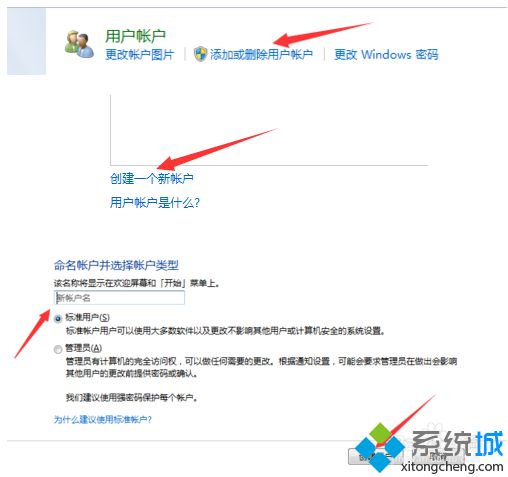Click the 创建帐户 button
The width and height of the screenshot is (508, 477).
[376, 456]
